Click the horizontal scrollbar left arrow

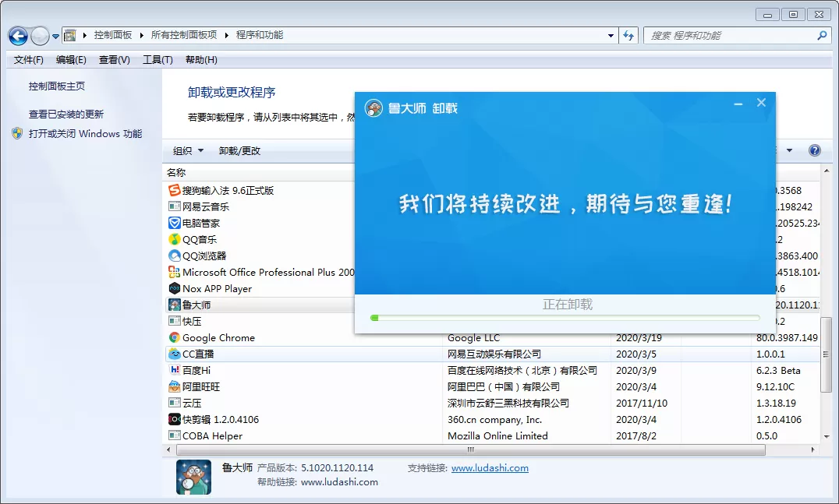[169, 450]
